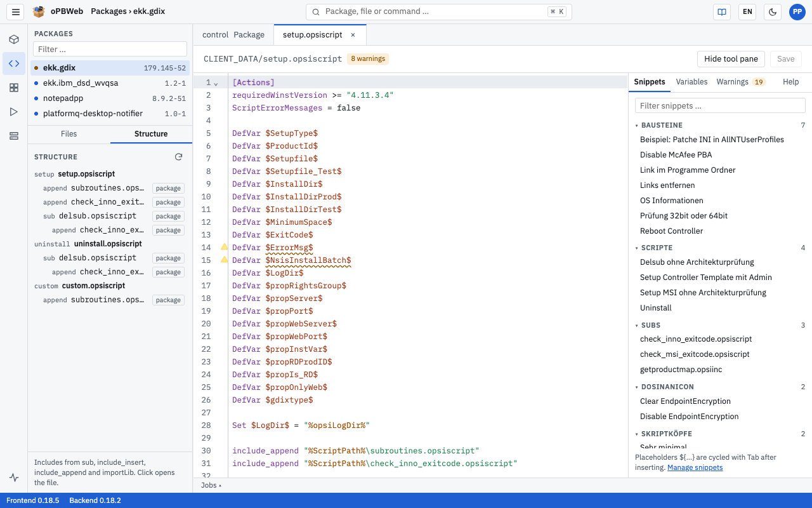Switch language with the EN button
Screen dimensions: 812x508
tap(747, 11)
